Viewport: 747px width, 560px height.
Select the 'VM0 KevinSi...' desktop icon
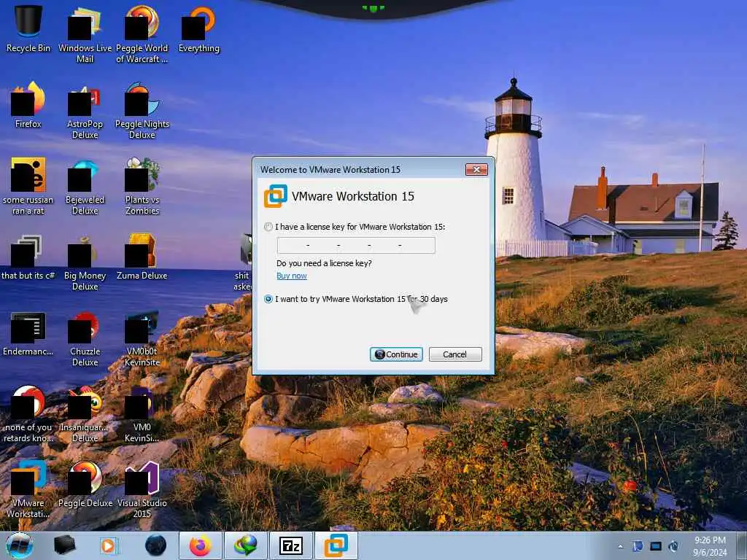(x=142, y=414)
